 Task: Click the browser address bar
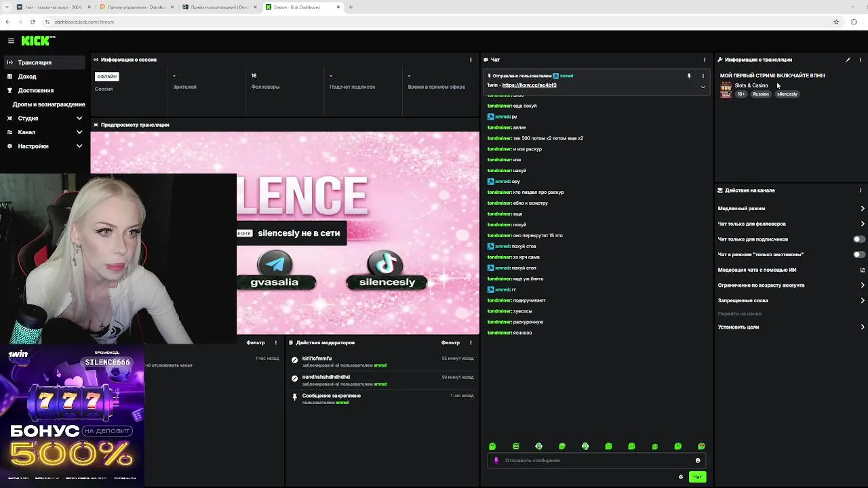(x=434, y=22)
